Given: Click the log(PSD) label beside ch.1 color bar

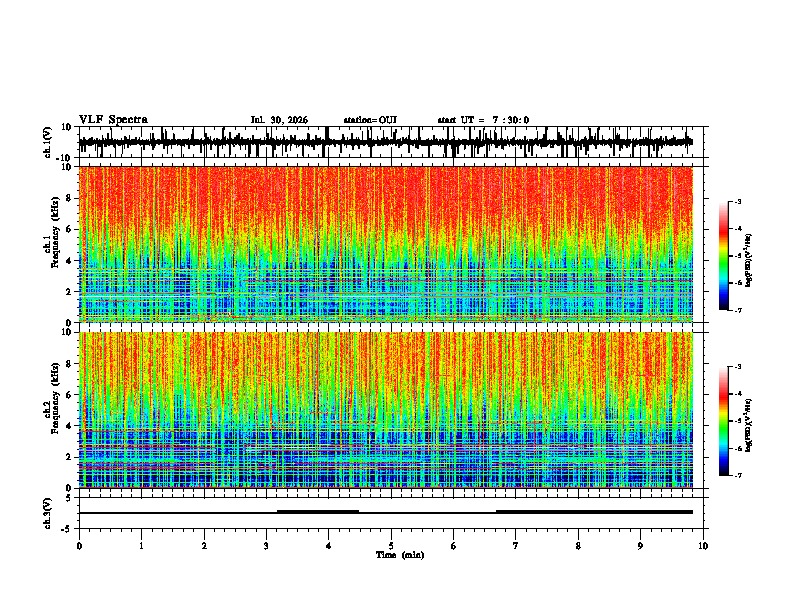Looking at the screenshot, I should [748, 261].
